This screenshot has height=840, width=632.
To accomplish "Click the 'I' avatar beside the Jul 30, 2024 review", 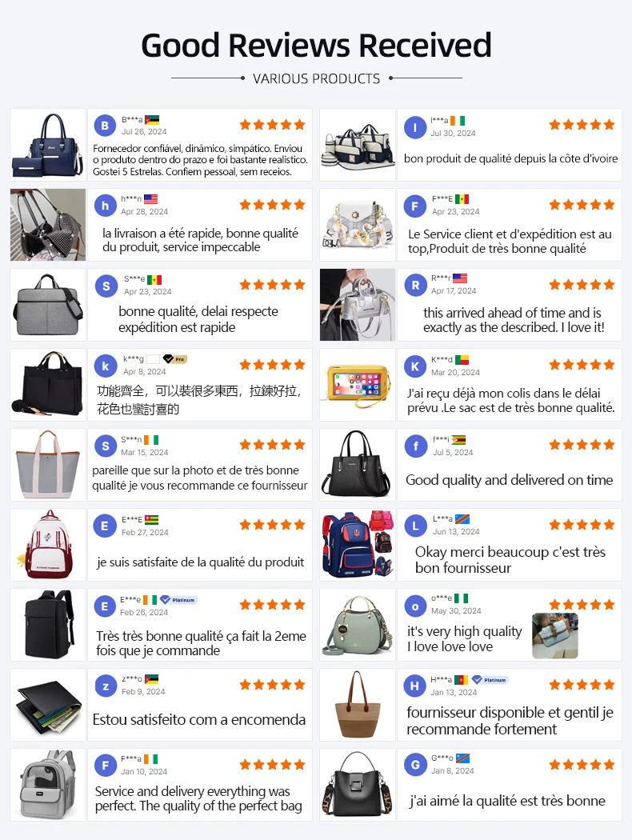I will [414, 127].
